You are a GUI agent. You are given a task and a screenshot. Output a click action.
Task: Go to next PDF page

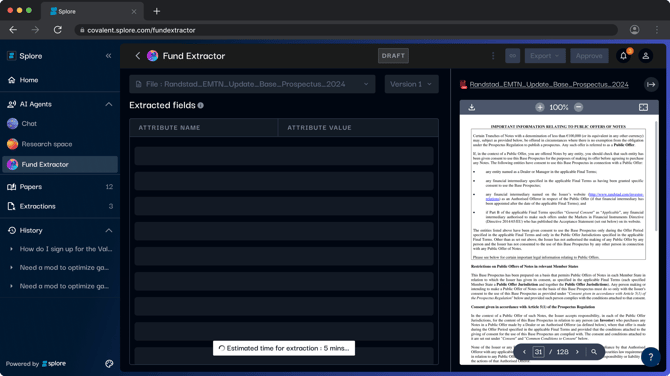tap(577, 352)
